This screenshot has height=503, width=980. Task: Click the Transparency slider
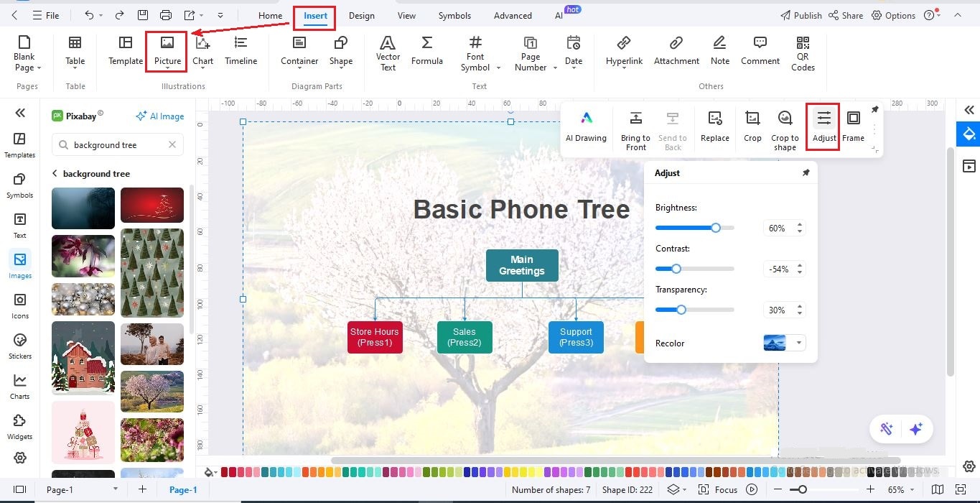(694, 310)
